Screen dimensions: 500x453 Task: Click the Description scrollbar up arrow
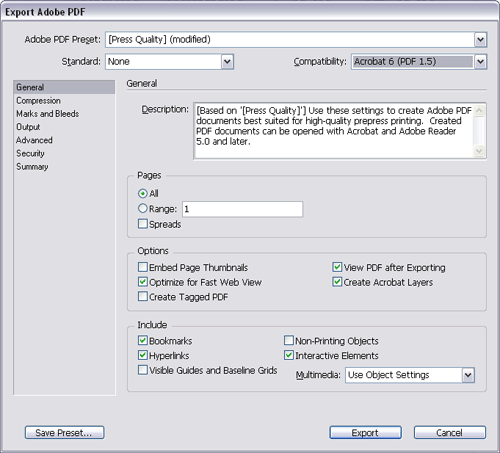pyautogui.click(x=479, y=111)
